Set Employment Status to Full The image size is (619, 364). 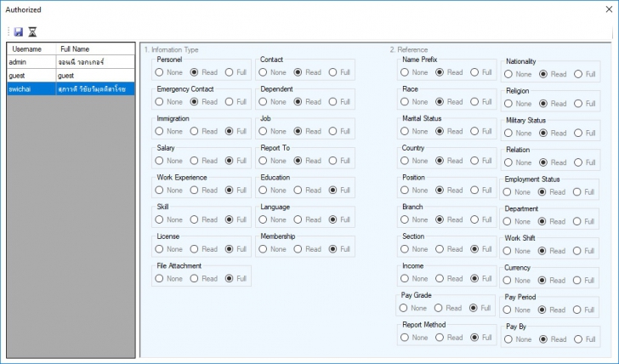[584, 192]
